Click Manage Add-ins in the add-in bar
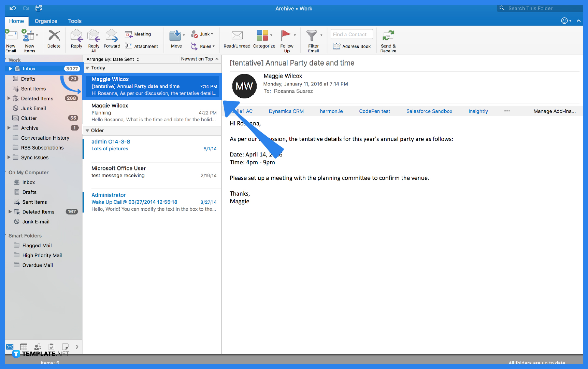The height and width of the screenshot is (369, 588). 555,111
